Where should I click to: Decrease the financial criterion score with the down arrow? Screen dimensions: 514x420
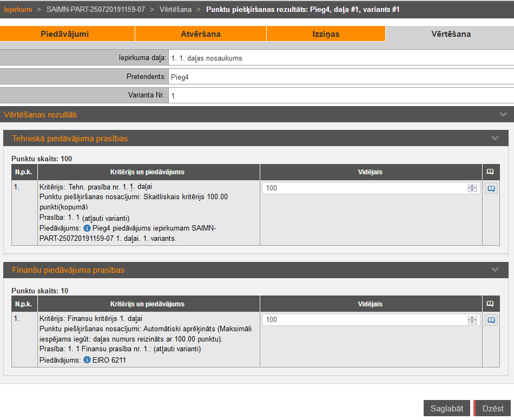[472, 322]
